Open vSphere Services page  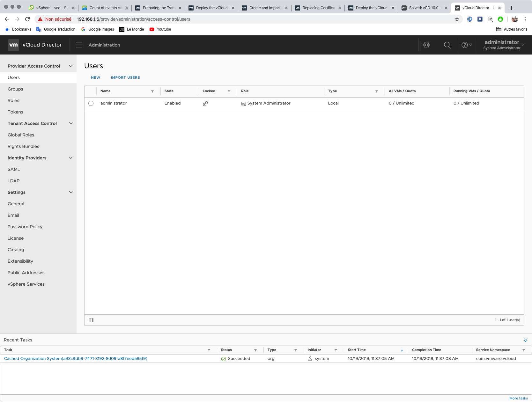click(x=26, y=284)
